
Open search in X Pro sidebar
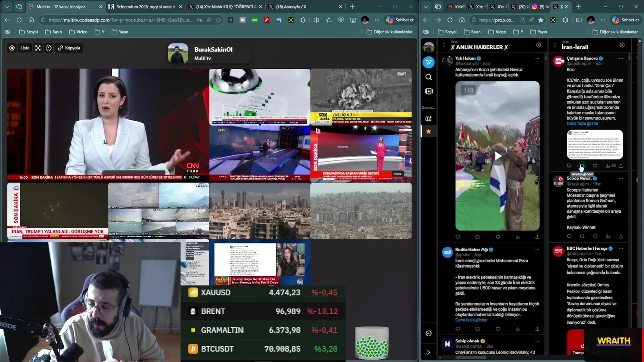click(428, 77)
